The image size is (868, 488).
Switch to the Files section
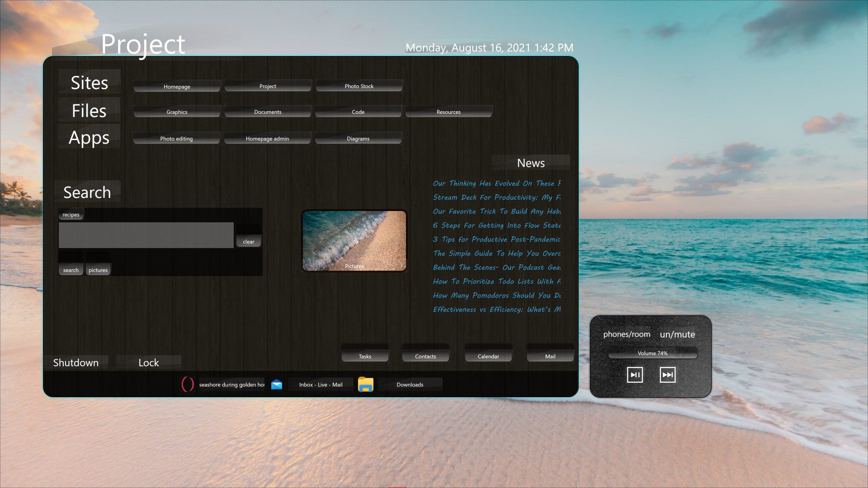pyautogui.click(x=89, y=110)
